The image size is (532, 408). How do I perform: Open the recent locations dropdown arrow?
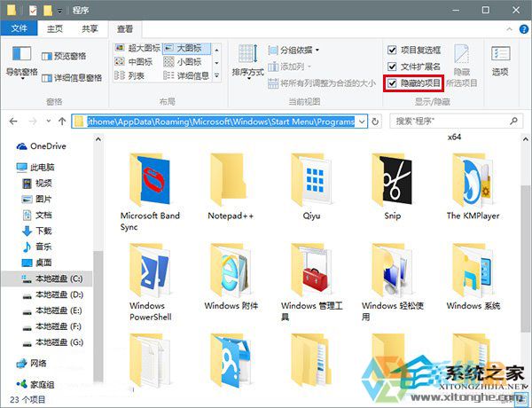[48, 121]
